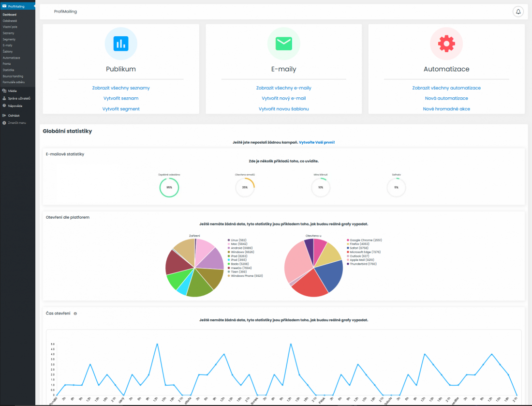Click the red Automatizace gear icon
The height and width of the screenshot is (406, 532).
coord(446,44)
